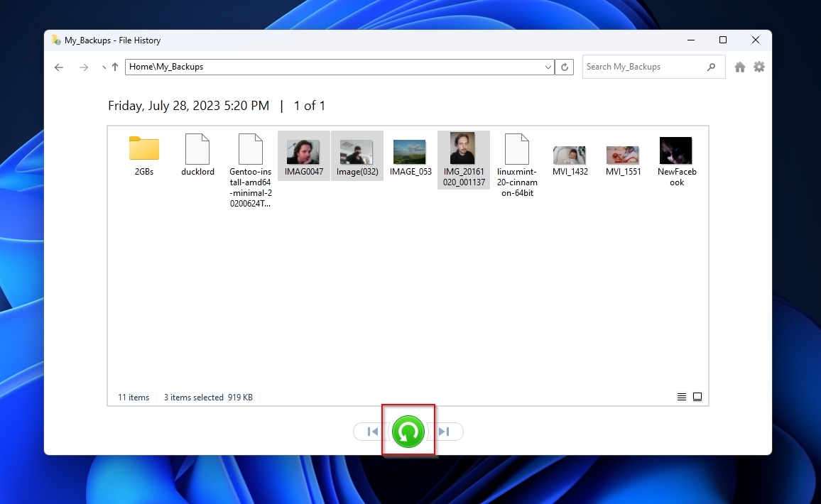
Task: Switch to details list view
Action: pyautogui.click(x=681, y=396)
